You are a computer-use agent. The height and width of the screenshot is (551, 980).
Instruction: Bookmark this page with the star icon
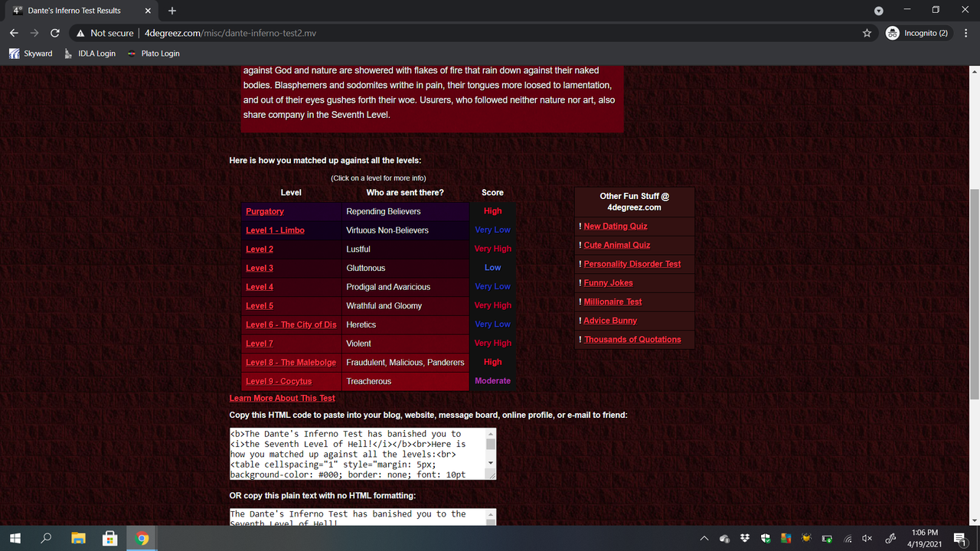pyautogui.click(x=867, y=33)
